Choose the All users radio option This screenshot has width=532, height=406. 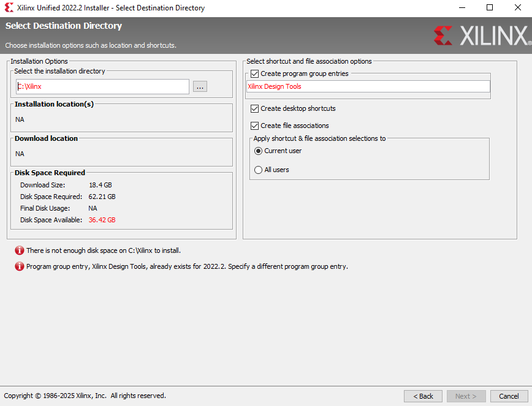pyautogui.click(x=258, y=170)
